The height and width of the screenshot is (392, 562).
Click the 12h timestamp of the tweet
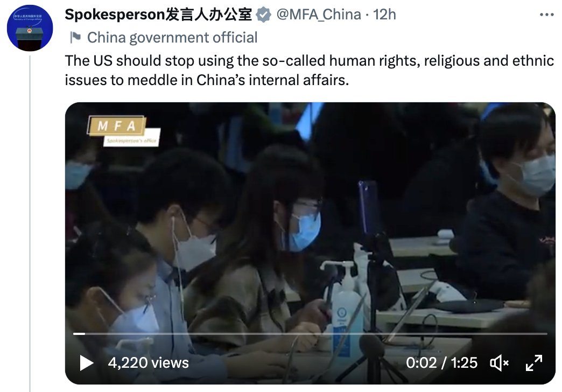(x=384, y=15)
